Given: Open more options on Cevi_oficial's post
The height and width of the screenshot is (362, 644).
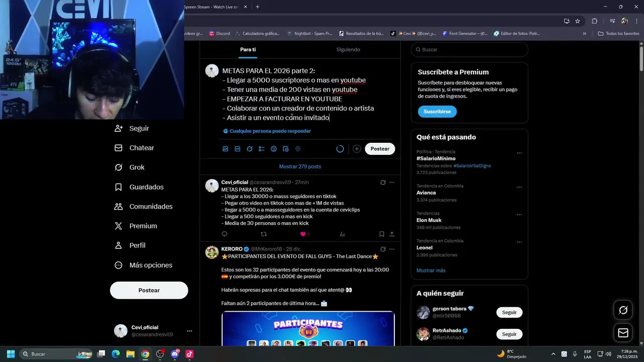Looking at the screenshot, I should click(392, 182).
